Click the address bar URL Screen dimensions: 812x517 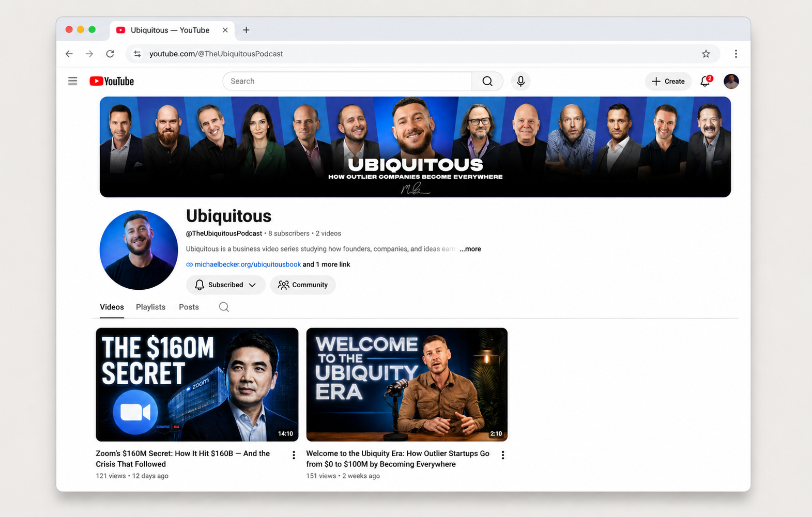(216, 54)
